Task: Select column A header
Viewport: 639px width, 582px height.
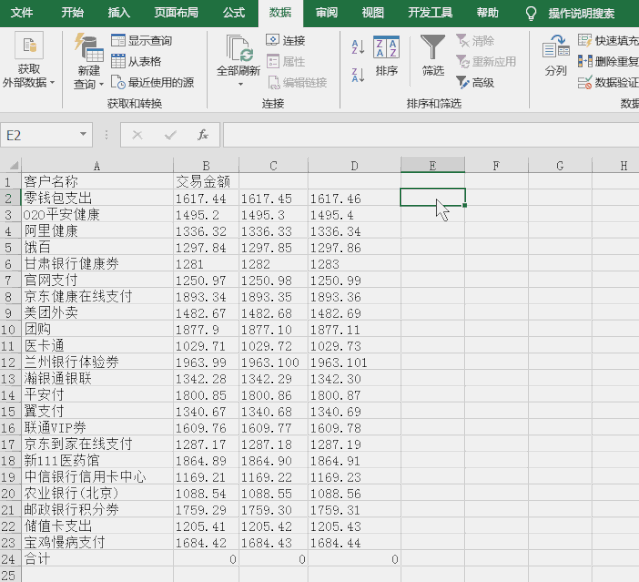Action: tap(97, 165)
